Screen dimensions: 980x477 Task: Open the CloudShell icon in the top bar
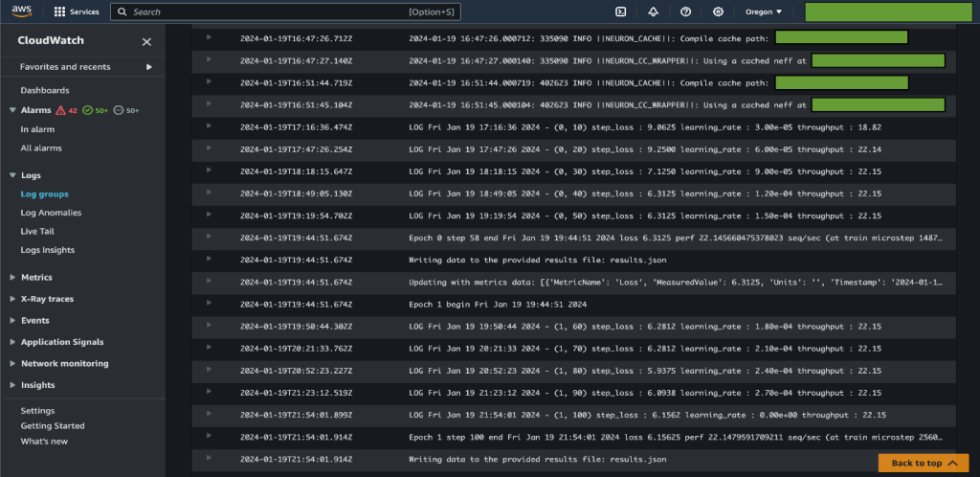pyautogui.click(x=621, y=11)
